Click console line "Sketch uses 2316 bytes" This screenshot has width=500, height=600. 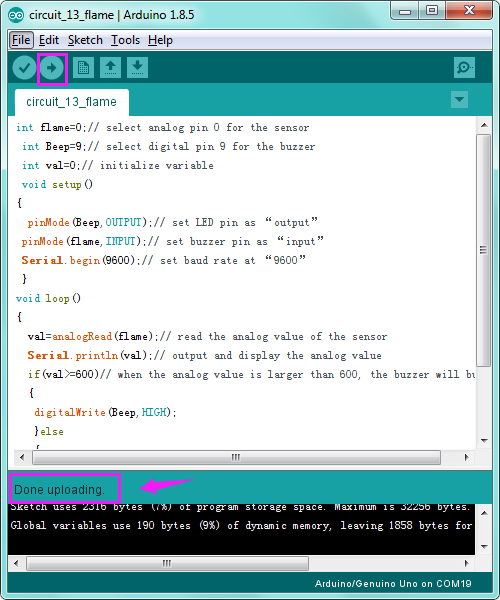(x=240, y=507)
